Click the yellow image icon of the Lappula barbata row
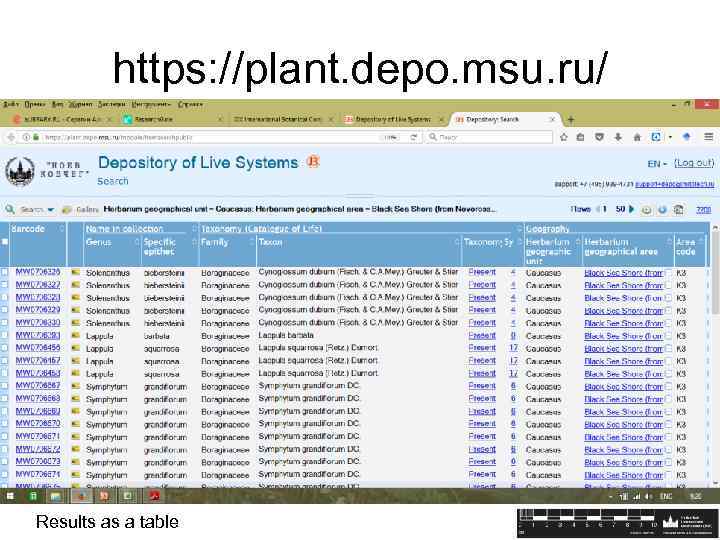This screenshot has width=720, height=540. 76,336
